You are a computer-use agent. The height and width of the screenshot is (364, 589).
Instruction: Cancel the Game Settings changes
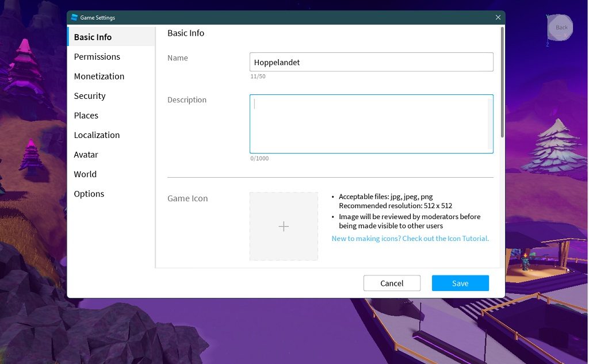(392, 283)
